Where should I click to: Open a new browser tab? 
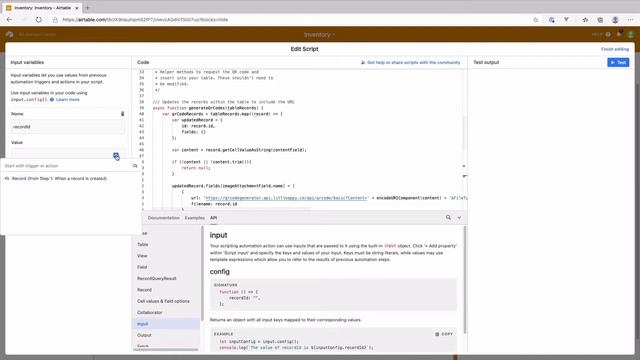[88, 8]
